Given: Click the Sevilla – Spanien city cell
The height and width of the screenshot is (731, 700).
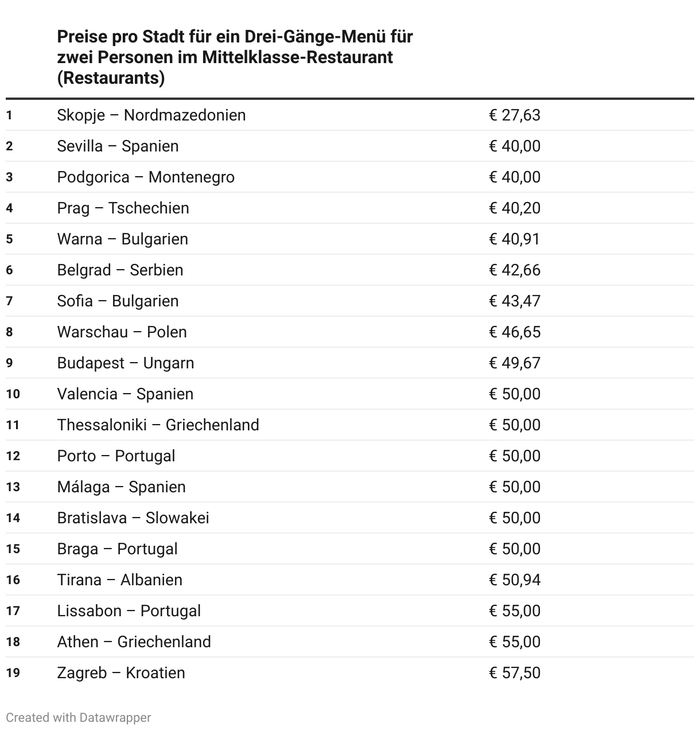Looking at the screenshot, I should [x=118, y=146].
